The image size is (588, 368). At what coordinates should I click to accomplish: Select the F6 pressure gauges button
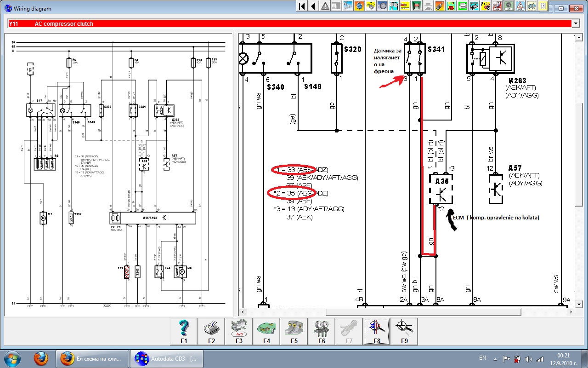click(x=322, y=331)
